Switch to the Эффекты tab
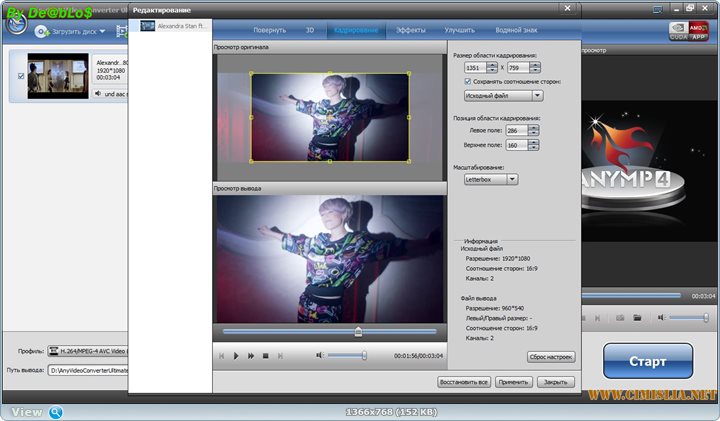 411,31
